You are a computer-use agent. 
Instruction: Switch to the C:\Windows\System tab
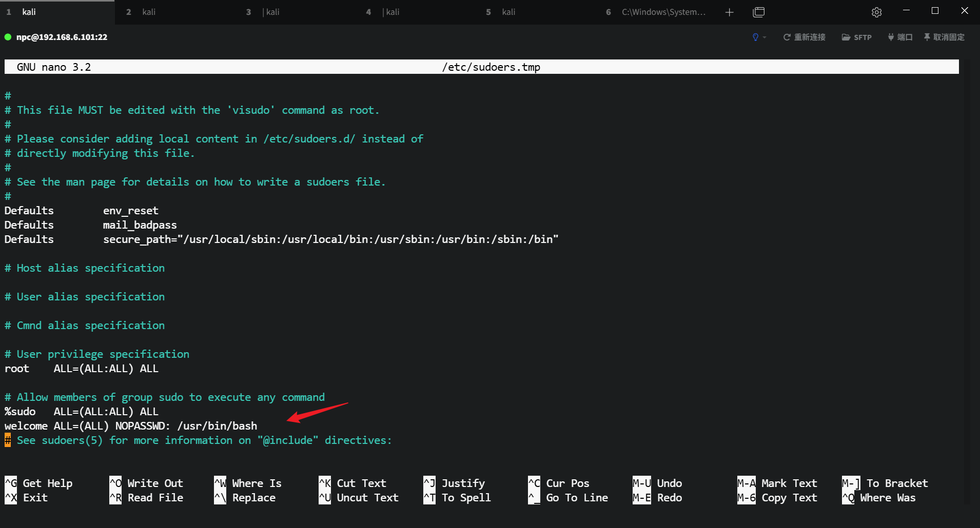coord(663,12)
